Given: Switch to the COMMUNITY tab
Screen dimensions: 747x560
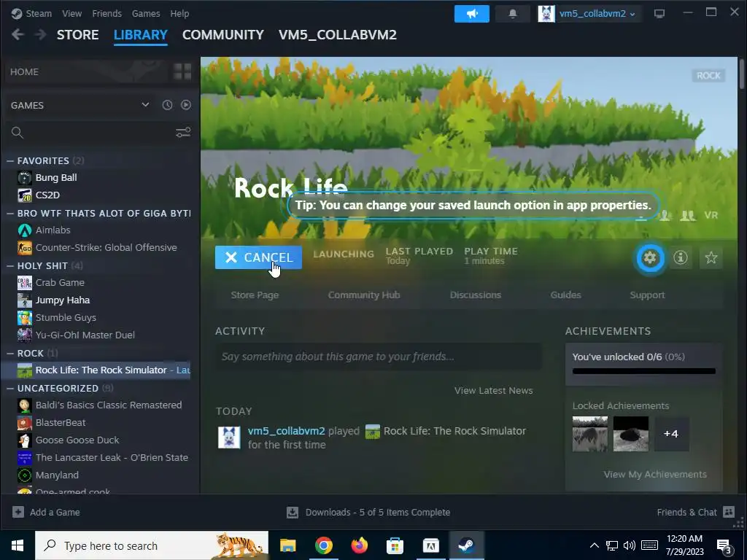Looking at the screenshot, I should [223, 35].
